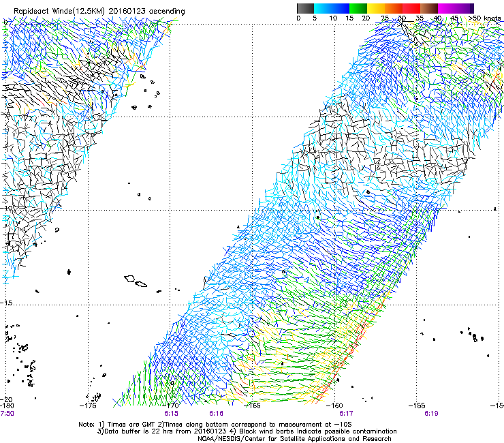Click the -180 longitude axis label
The width and height of the screenshot is (504, 443).
pos(7,406)
